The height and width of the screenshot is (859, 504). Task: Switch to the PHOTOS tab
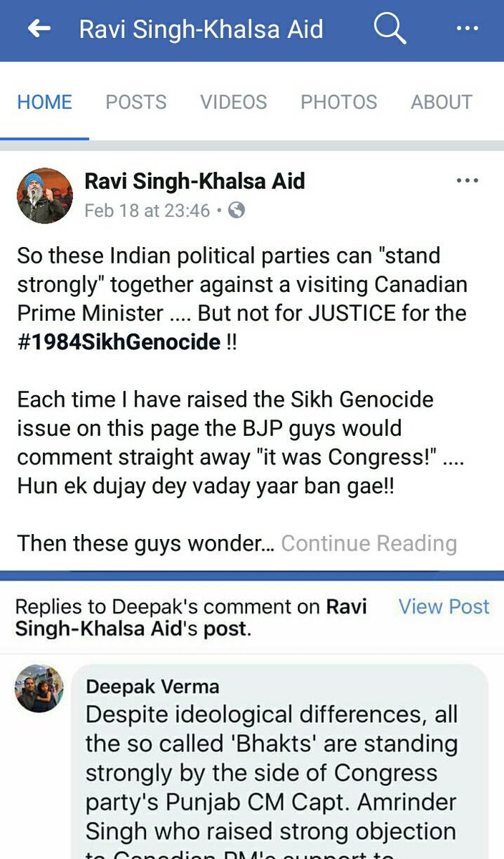[339, 102]
